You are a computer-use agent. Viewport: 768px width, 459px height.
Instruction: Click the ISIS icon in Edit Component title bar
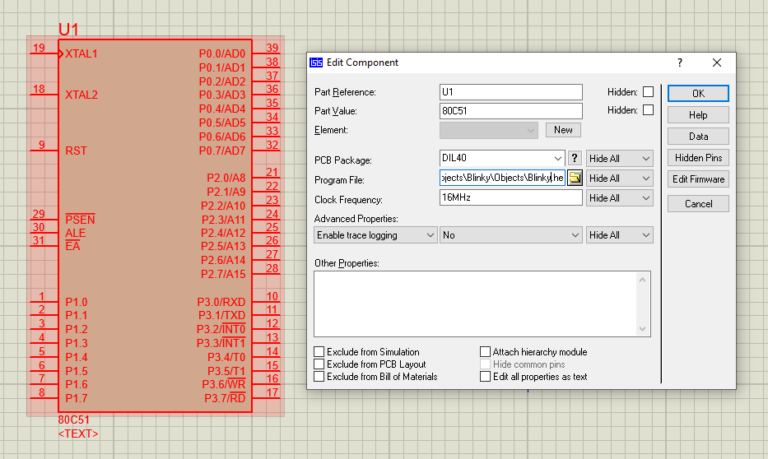point(316,63)
